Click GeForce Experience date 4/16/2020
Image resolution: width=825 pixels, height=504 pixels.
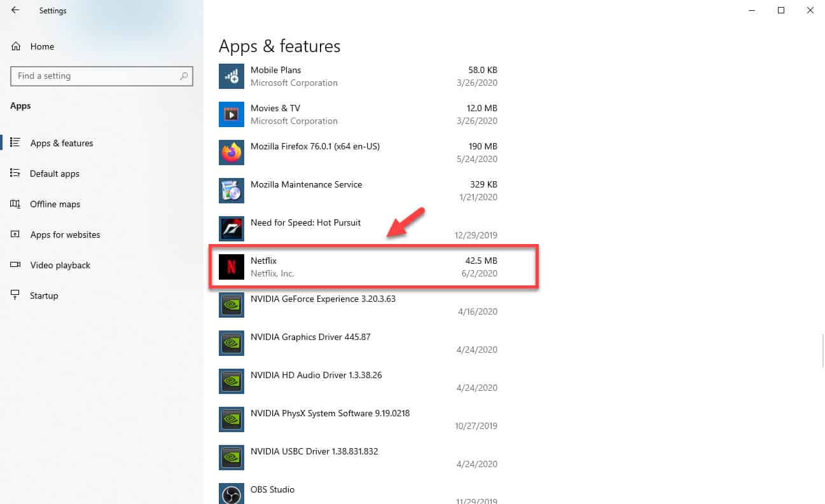478,311
